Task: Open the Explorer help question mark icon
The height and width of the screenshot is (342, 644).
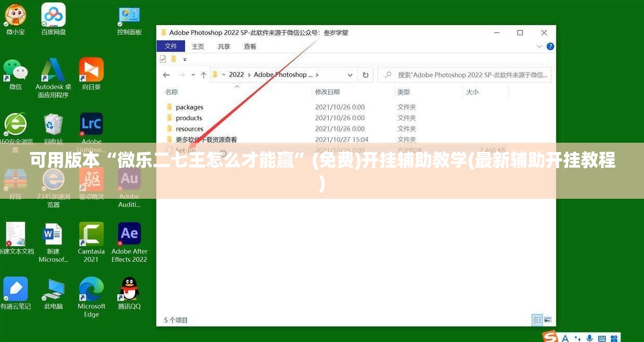Action: [551, 46]
